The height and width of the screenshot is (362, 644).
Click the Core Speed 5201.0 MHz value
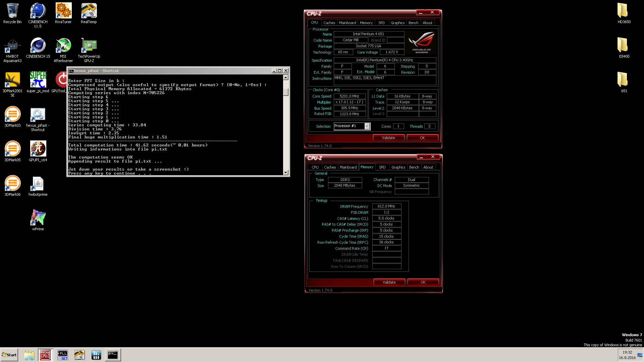click(350, 96)
